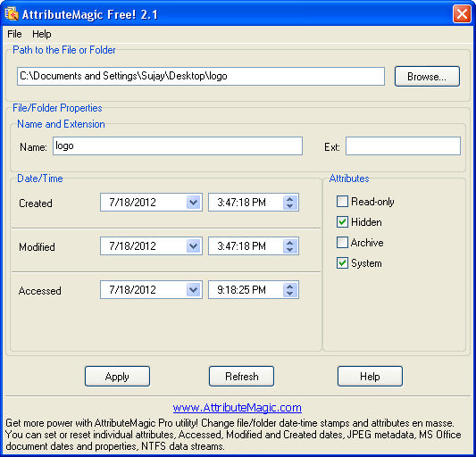Increase Modified time with up spinner arrow
Image resolution: width=476 pixels, height=457 pixels.
click(x=290, y=243)
